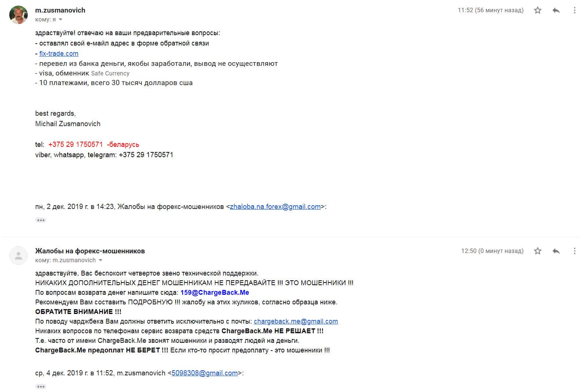This screenshot has width=586, height=392.
Task: Expand recipient details next to 'кому: я'
Action: coord(61,20)
